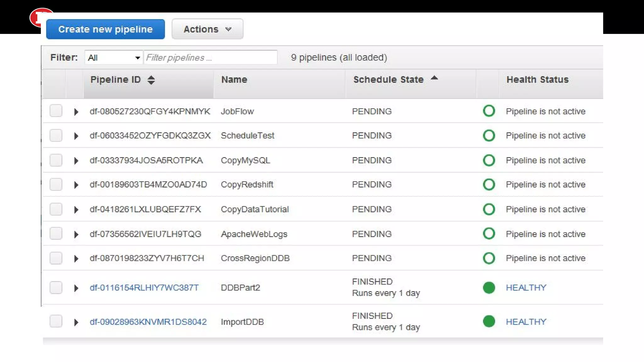Click the Pipeline ID sort arrows icon
This screenshot has width=644, height=362.
(x=151, y=80)
